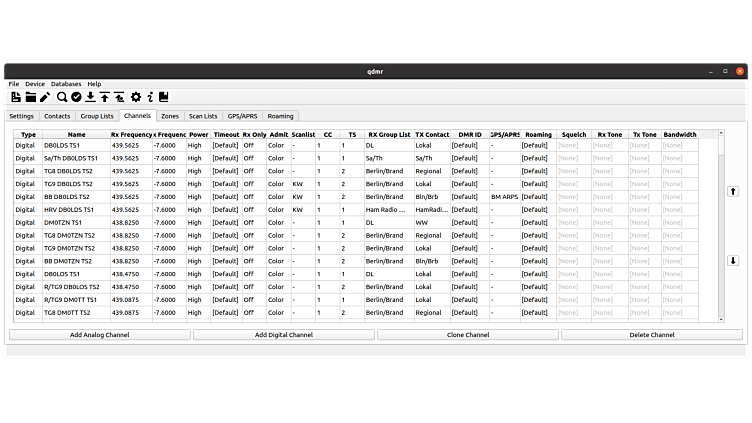Move selected channel up with arrow button
752x423 pixels.
[x=733, y=191]
